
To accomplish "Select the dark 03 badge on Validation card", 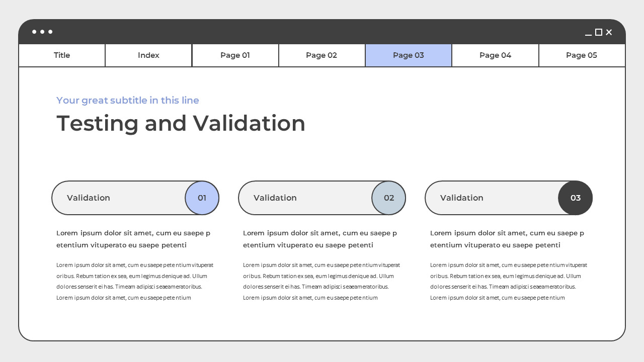I will tap(575, 198).
